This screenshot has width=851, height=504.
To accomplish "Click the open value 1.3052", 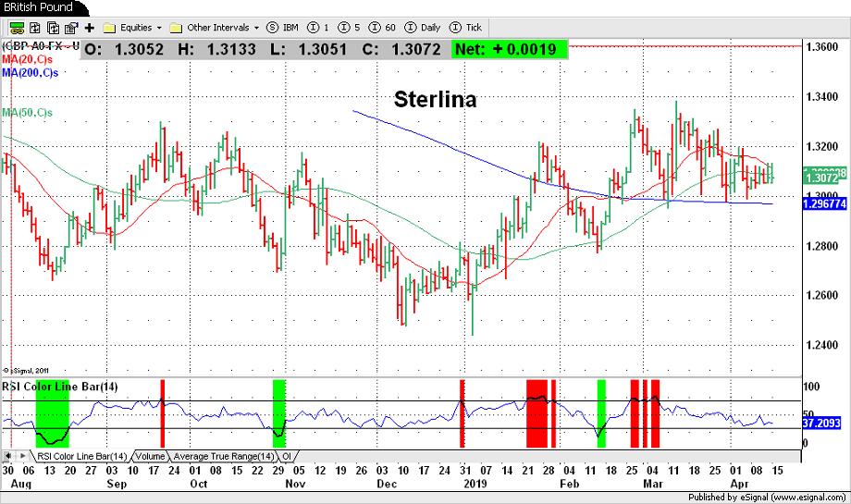I will 139,49.
